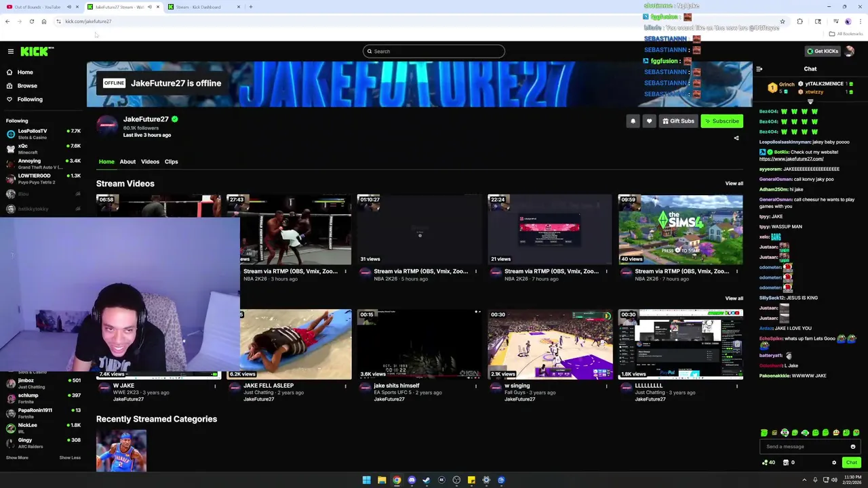The height and width of the screenshot is (488, 868).
Task: Switch to the Videos tab
Action: 150,162
